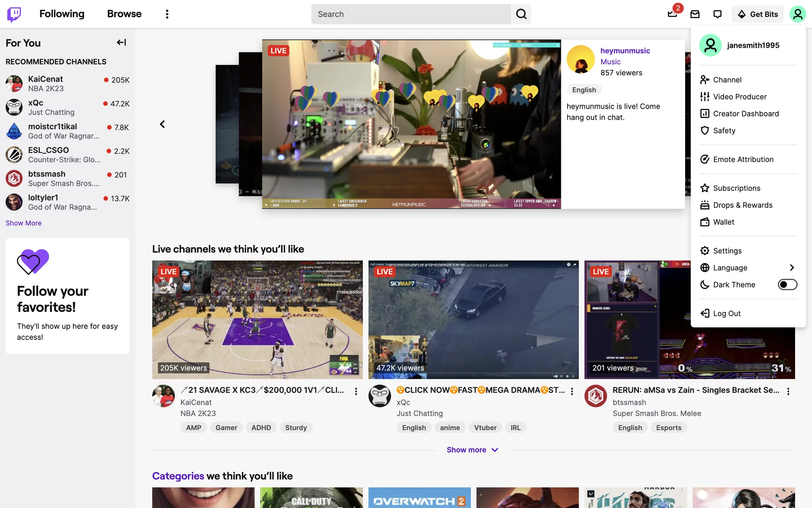The height and width of the screenshot is (508, 812).
Task: Select Drops & Rewards menu item
Action: pyautogui.click(x=742, y=205)
